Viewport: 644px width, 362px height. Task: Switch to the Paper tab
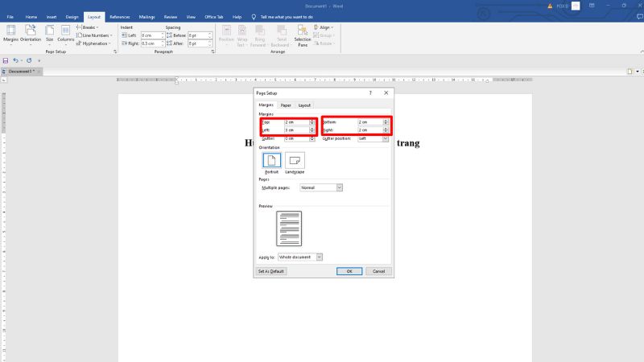(x=286, y=105)
